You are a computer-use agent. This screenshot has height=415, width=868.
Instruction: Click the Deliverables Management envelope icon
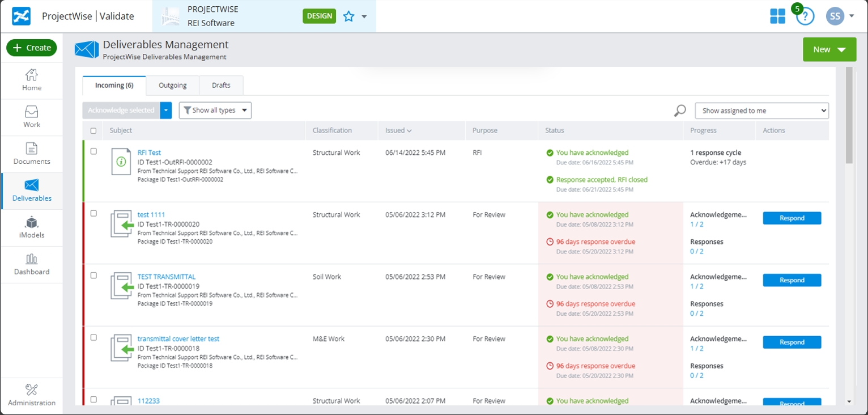[87, 50]
